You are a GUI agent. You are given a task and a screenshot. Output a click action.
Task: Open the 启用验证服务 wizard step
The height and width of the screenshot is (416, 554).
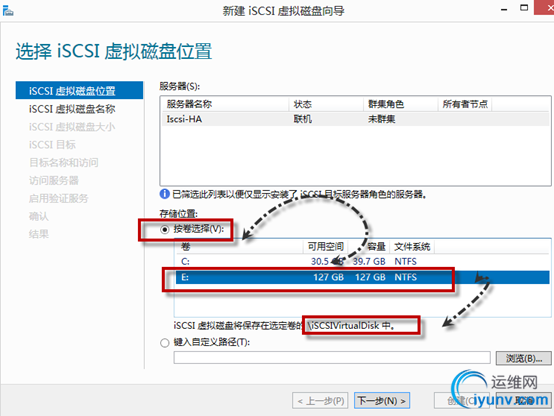coord(58,198)
